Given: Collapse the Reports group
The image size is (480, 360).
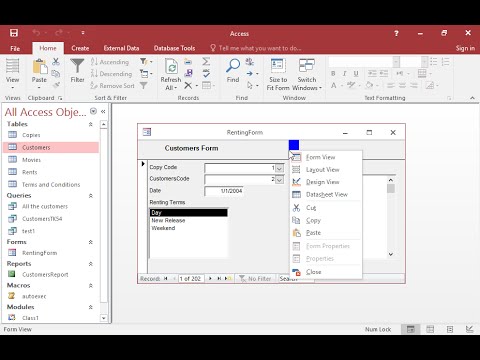Looking at the screenshot, I should click(x=91, y=264).
